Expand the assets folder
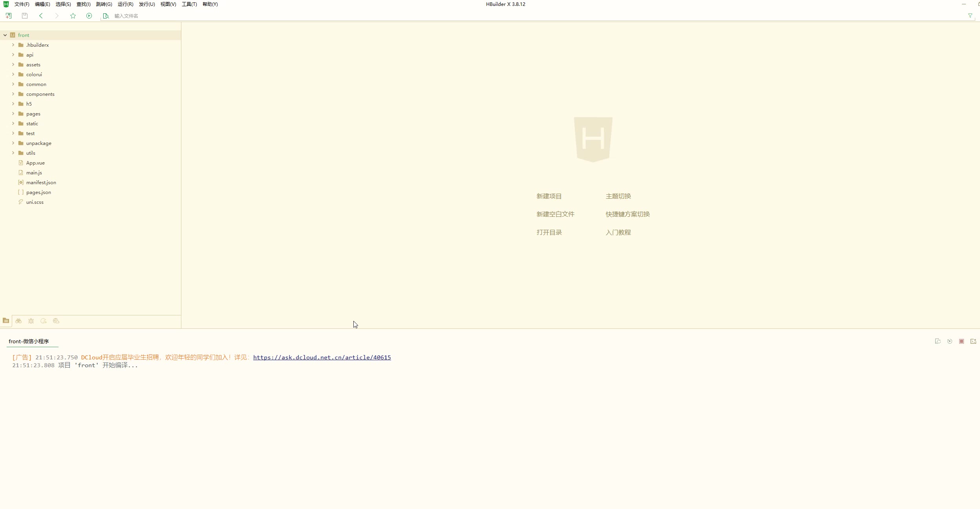The height and width of the screenshot is (509, 980). pyautogui.click(x=13, y=64)
